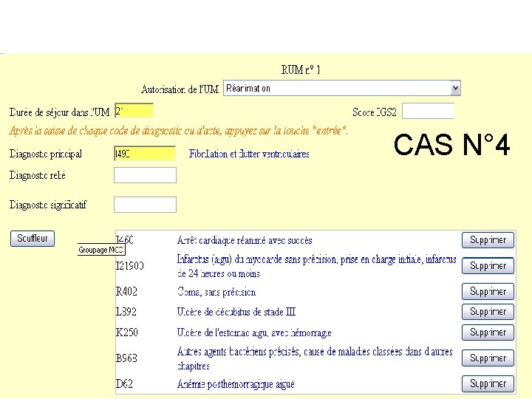Remove the L892 Ulcère de décubitus row
This screenshot has width=532, height=399.
click(x=488, y=312)
